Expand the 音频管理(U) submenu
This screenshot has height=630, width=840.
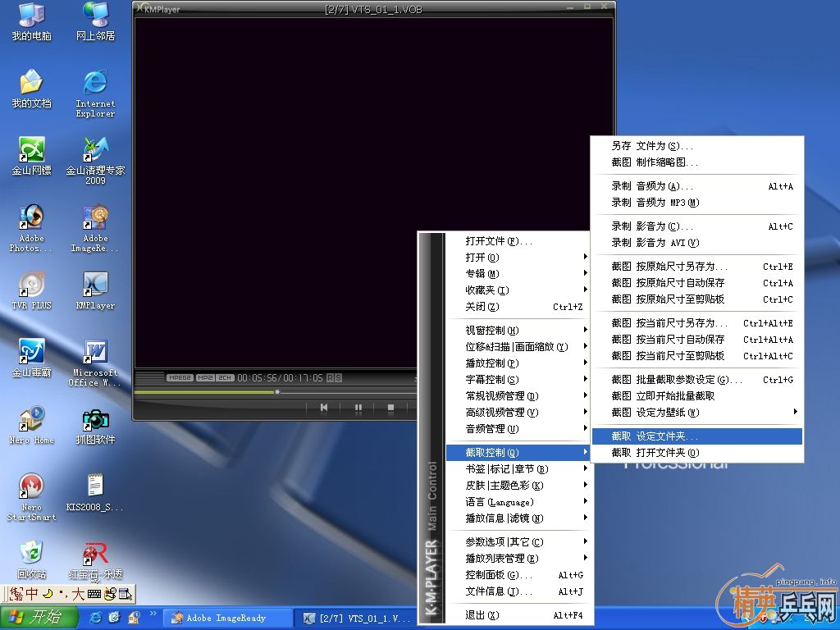coord(518,428)
